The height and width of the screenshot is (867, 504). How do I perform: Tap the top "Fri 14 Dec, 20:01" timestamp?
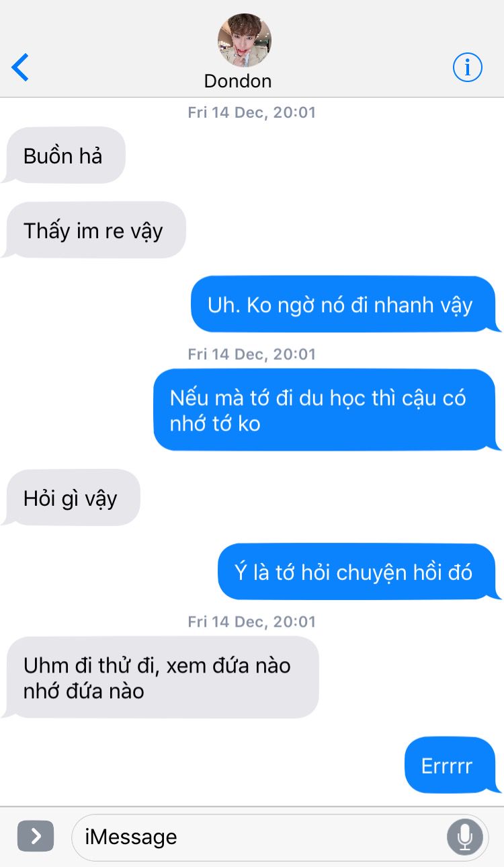[x=252, y=112]
